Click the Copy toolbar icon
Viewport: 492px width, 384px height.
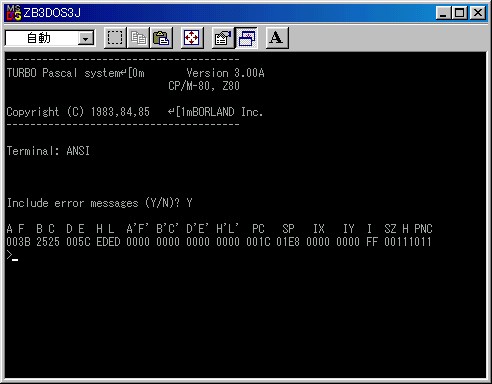[x=138, y=38]
